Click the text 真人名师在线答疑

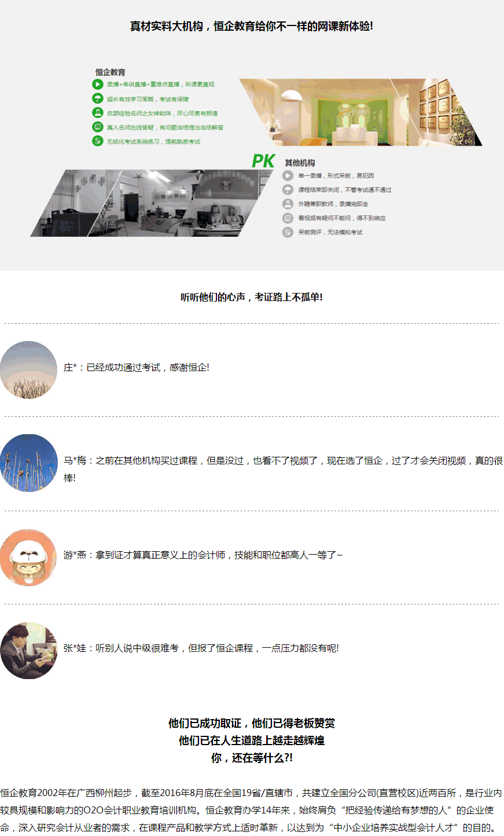[130, 127]
